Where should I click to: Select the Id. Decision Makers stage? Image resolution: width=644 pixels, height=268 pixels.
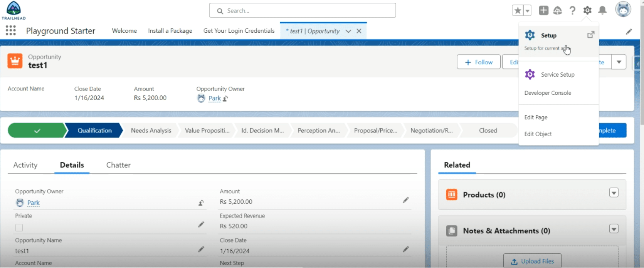(262, 131)
